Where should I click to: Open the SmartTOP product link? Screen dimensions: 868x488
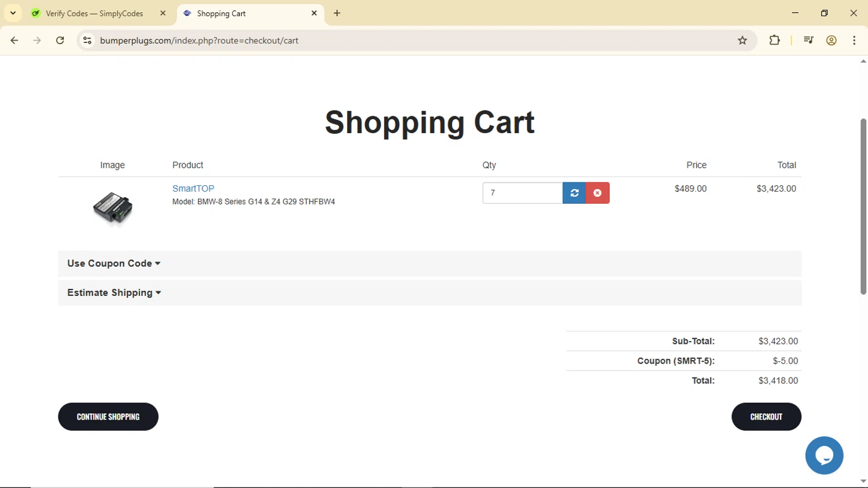[x=193, y=189]
